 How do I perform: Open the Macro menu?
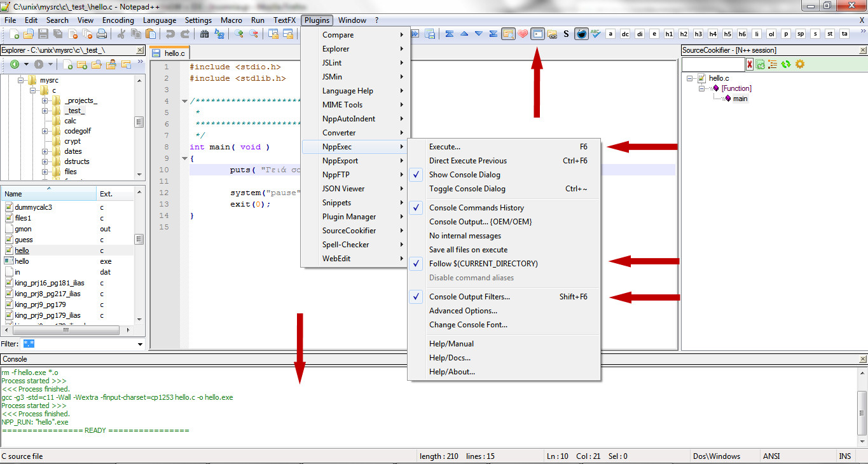pos(231,20)
